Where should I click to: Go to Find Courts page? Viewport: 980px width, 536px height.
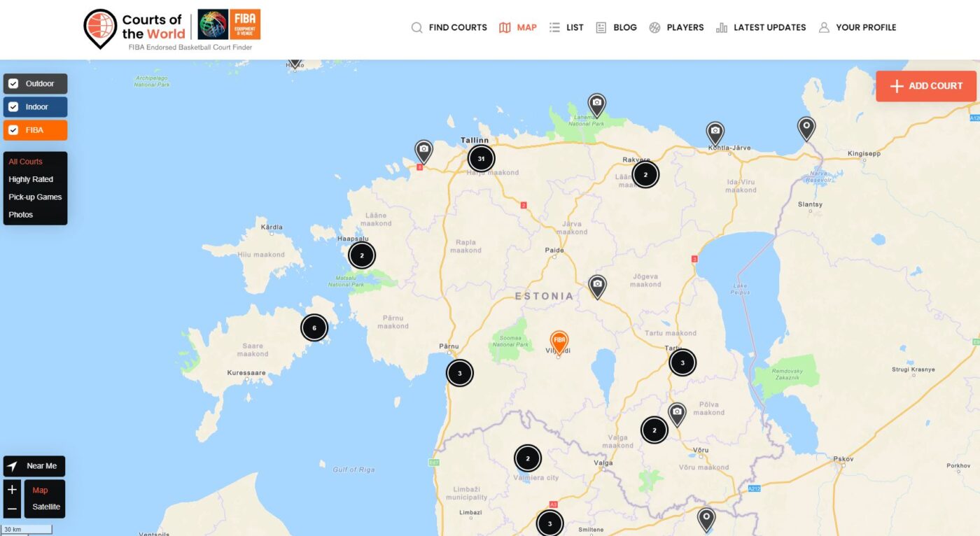point(449,27)
